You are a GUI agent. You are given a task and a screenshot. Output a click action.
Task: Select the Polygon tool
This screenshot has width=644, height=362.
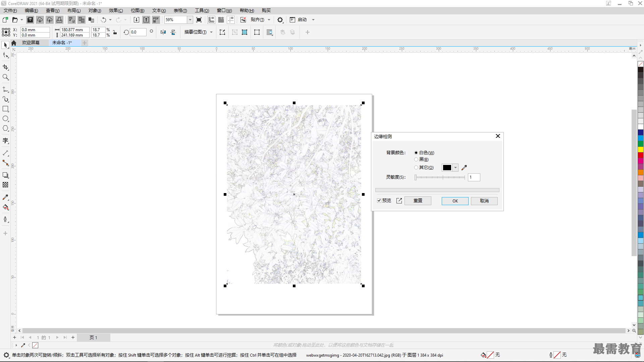coord(5,128)
